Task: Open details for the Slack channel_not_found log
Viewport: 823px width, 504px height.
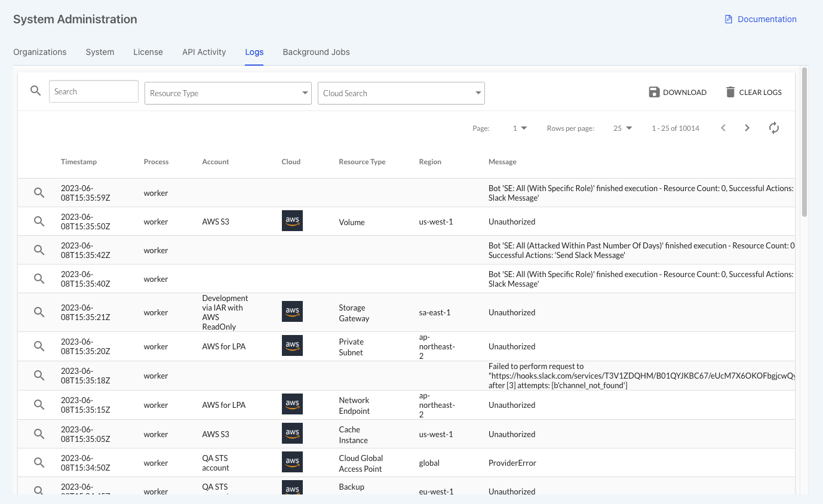Action: 39,376
